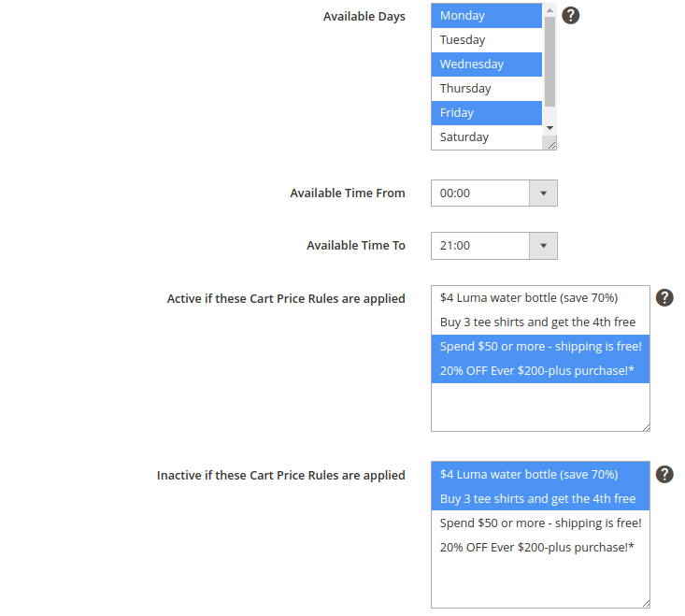Select '20% OFF Ever $200-plus' in Inactive rules
The height and width of the screenshot is (616, 685).
pyautogui.click(x=540, y=548)
